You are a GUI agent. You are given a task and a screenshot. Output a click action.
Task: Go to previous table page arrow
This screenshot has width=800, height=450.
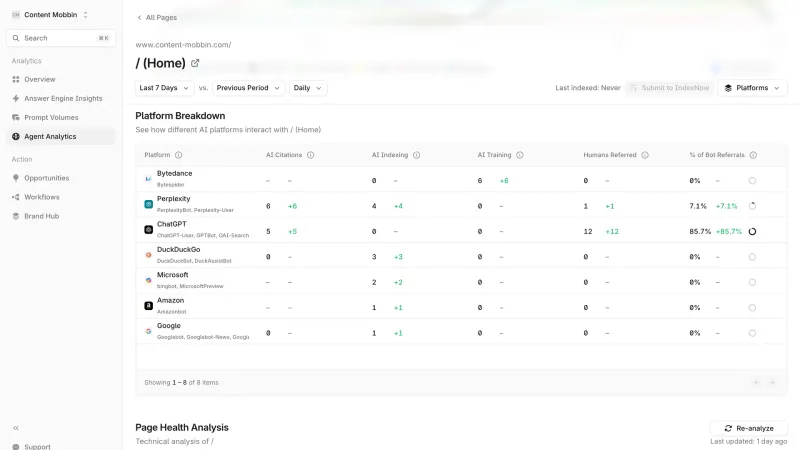coord(757,382)
